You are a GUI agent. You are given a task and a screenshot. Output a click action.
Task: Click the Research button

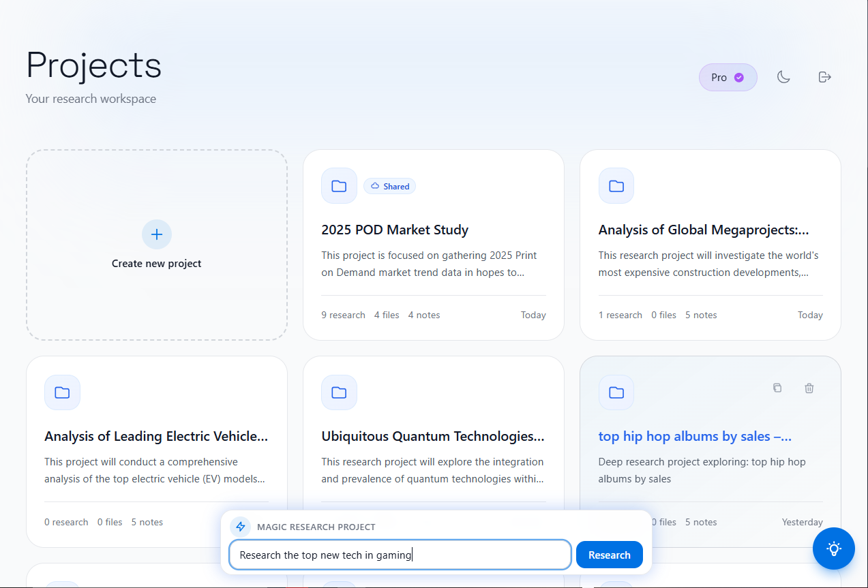(x=610, y=555)
